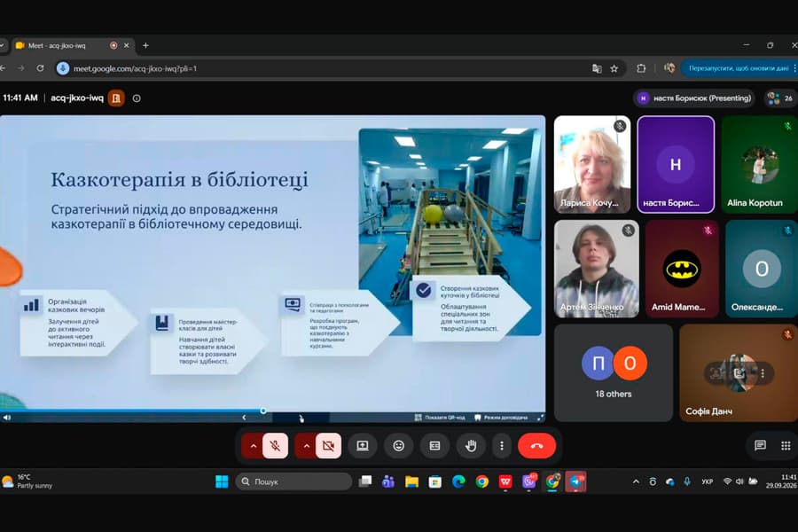Go to the previous slide arrow
798x532 pixels.
tap(244, 418)
